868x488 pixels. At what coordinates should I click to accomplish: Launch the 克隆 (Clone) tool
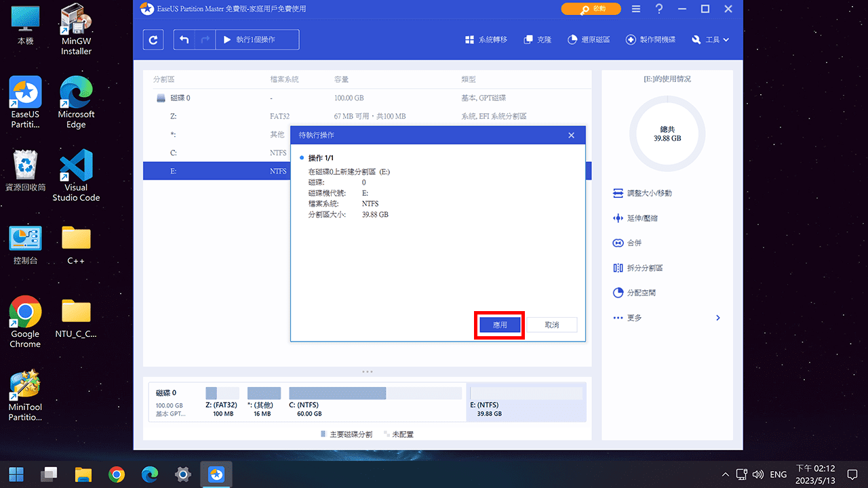click(x=538, y=39)
